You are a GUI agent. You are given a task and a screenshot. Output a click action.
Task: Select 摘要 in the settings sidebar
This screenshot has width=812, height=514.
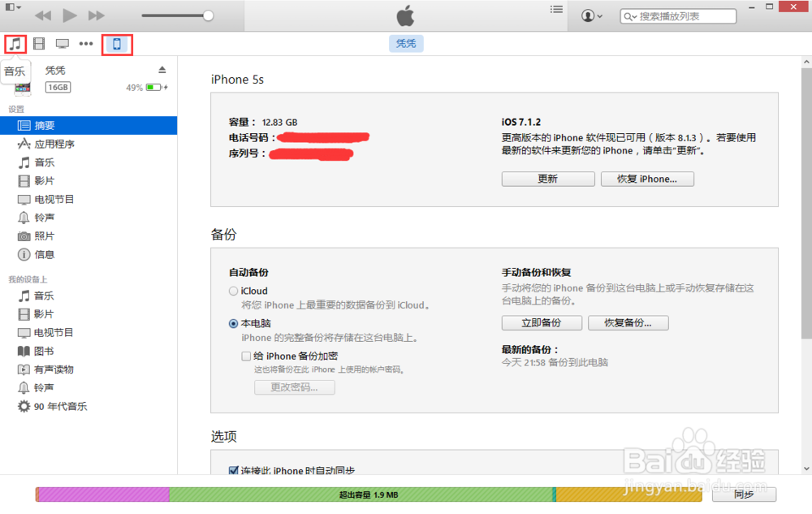coord(89,125)
